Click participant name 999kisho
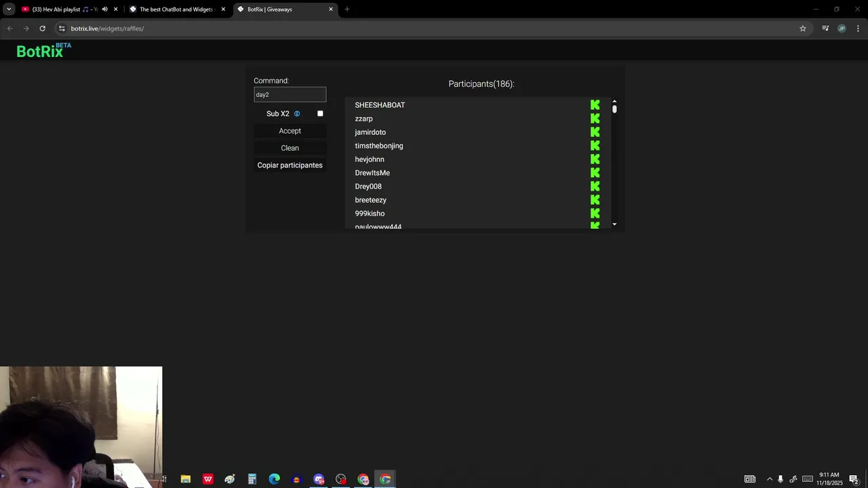This screenshot has width=868, height=488. click(x=370, y=213)
